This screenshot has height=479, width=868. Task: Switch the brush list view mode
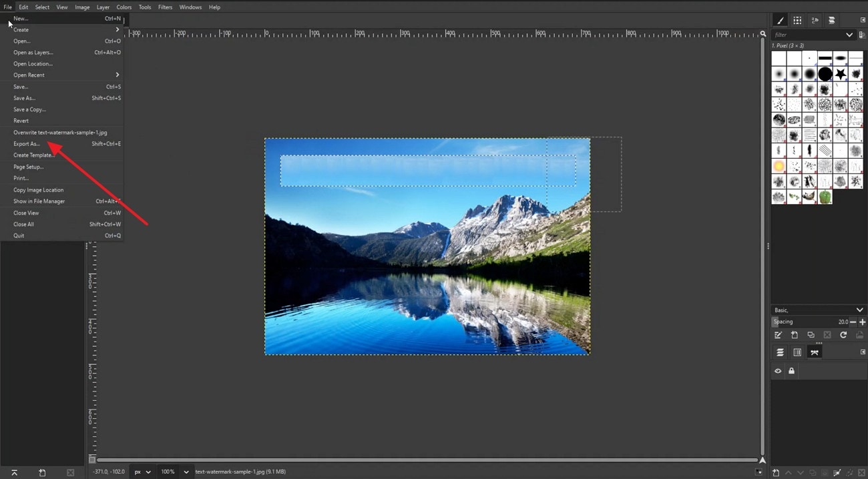861,35
